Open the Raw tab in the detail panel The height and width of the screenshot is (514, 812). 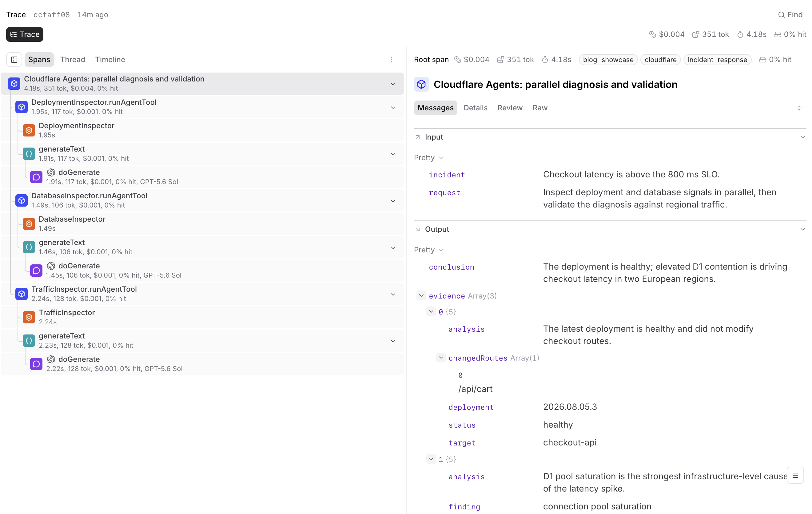point(540,108)
